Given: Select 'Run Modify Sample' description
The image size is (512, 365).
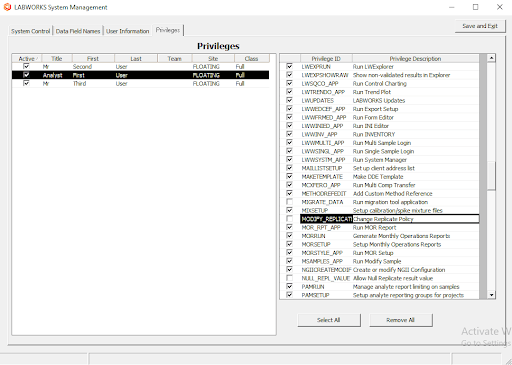Looking at the screenshot, I should [x=377, y=261].
